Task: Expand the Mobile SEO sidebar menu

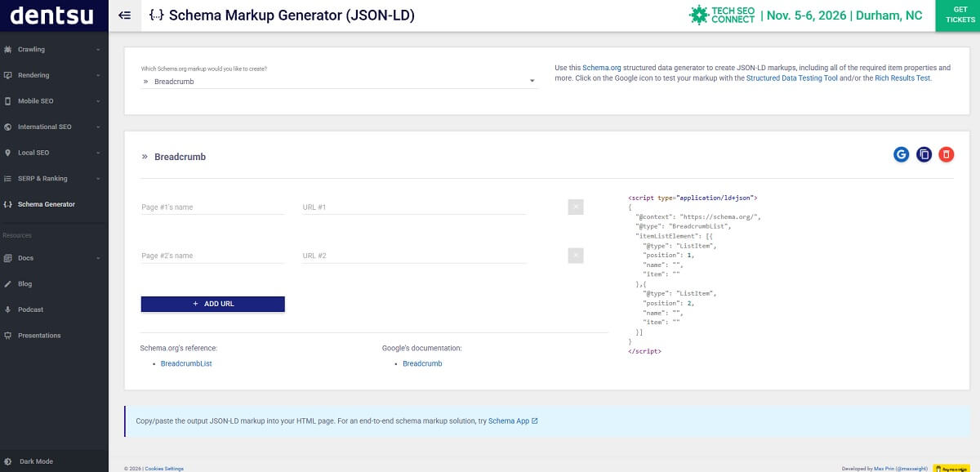Action: (54, 101)
